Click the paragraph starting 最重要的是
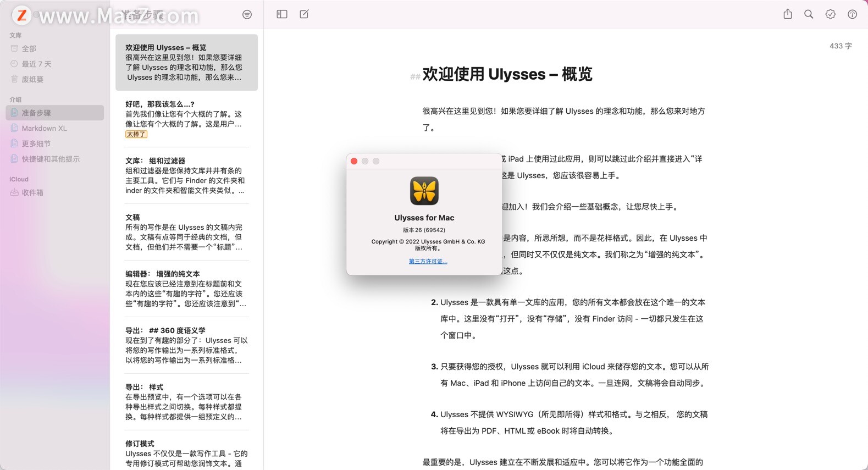 (x=563, y=462)
